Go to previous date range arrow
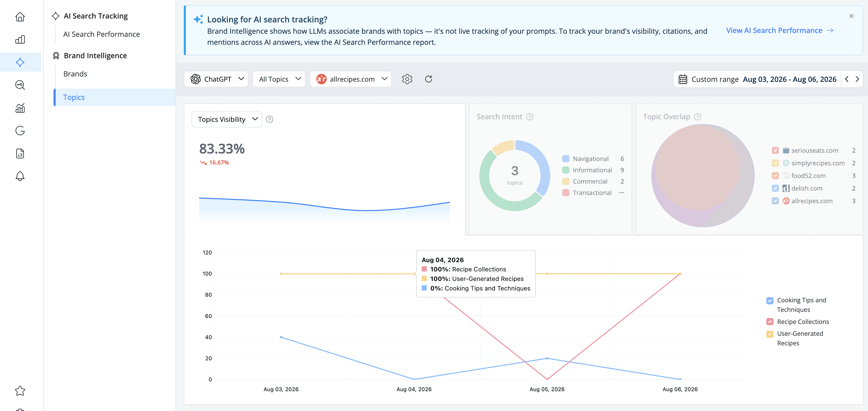The image size is (868, 411). coord(847,79)
